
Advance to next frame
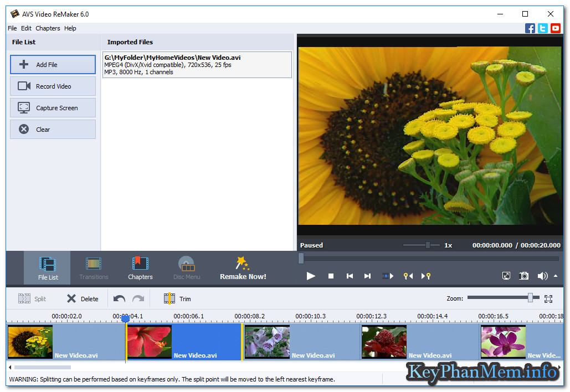367,276
